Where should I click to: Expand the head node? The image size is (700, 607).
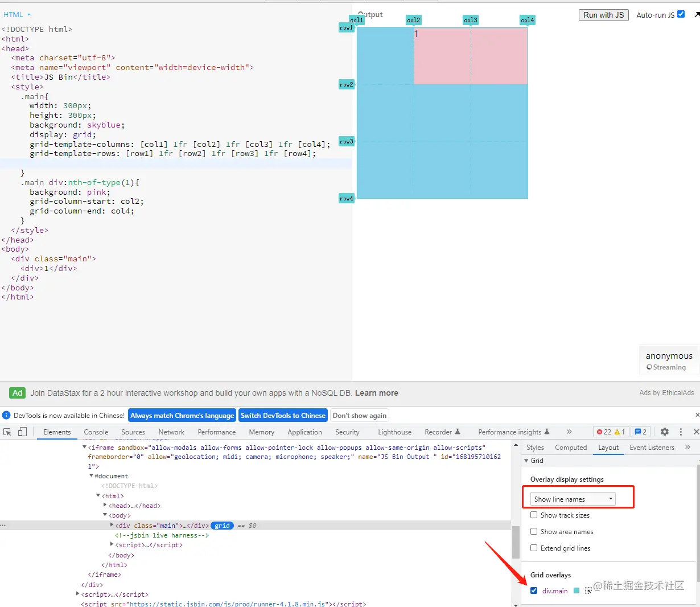pos(105,505)
